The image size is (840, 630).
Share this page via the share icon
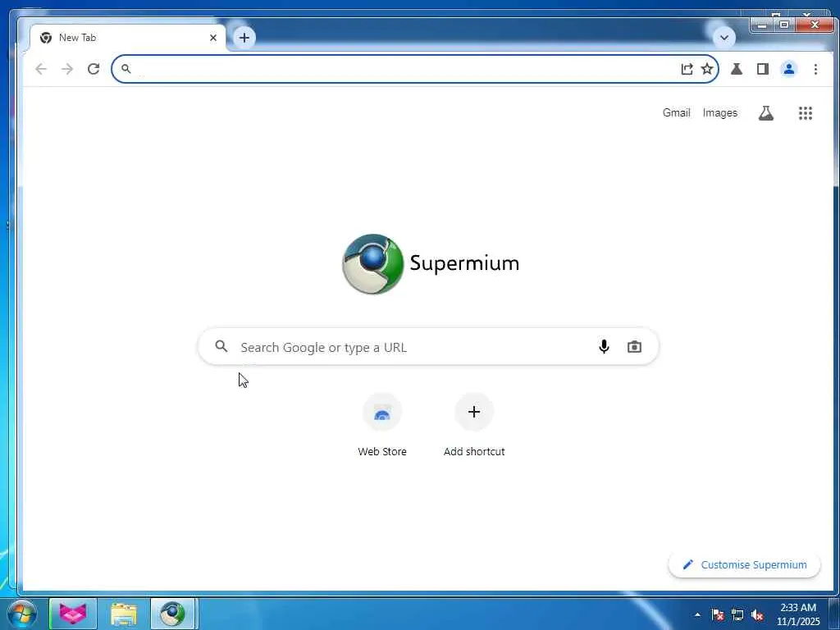tap(687, 69)
